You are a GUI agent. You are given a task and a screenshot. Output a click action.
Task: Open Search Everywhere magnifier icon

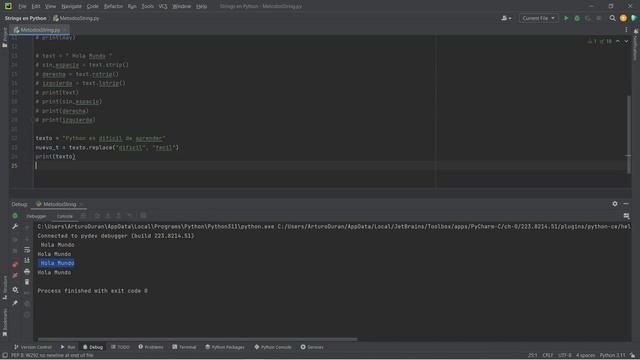click(612, 18)
